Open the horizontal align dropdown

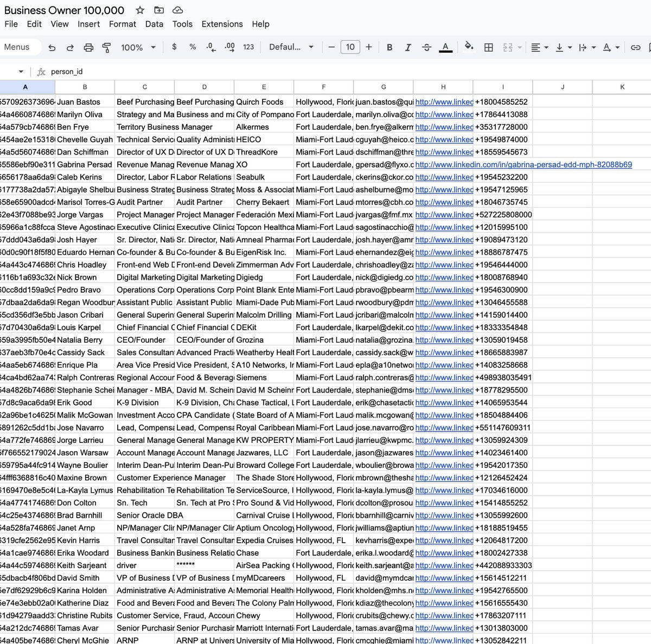(x=539, y=48)
